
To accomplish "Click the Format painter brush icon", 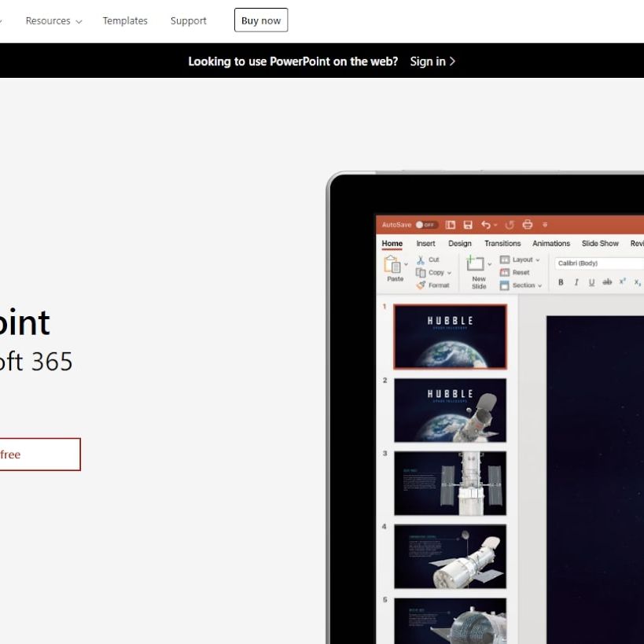I will click(x=421, y=285).
